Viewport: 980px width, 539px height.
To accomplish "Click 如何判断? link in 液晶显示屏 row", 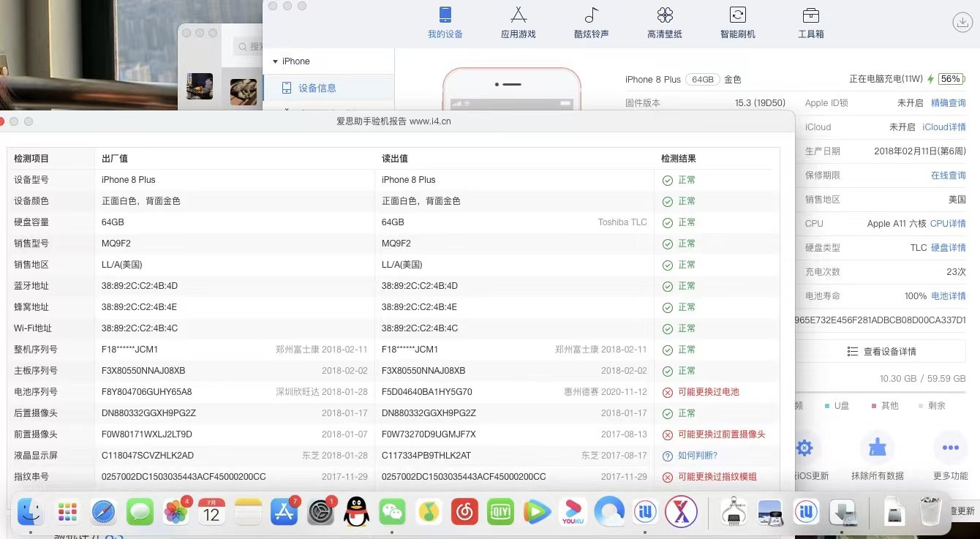I will click(x=698, y=456).
